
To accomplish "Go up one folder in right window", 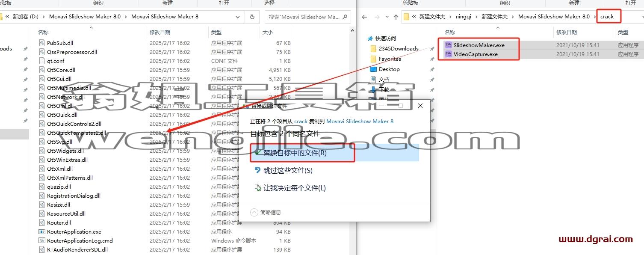I will [396, 17].
